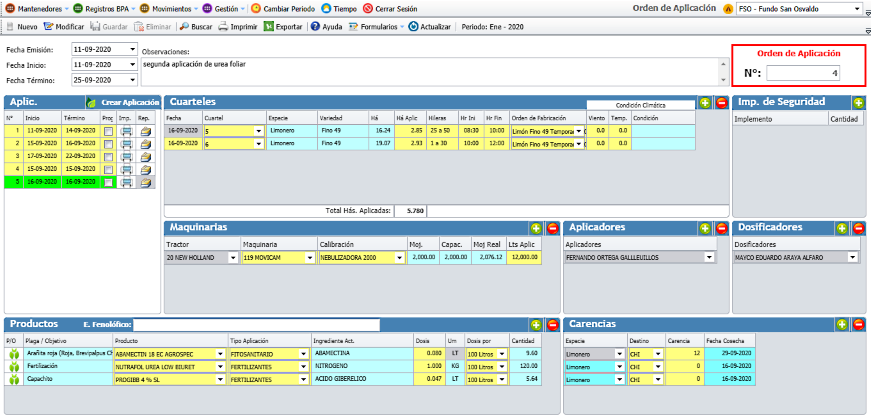Add a row in Carencias panel
This screenshot has width=871, height=418.
(842, 324)
